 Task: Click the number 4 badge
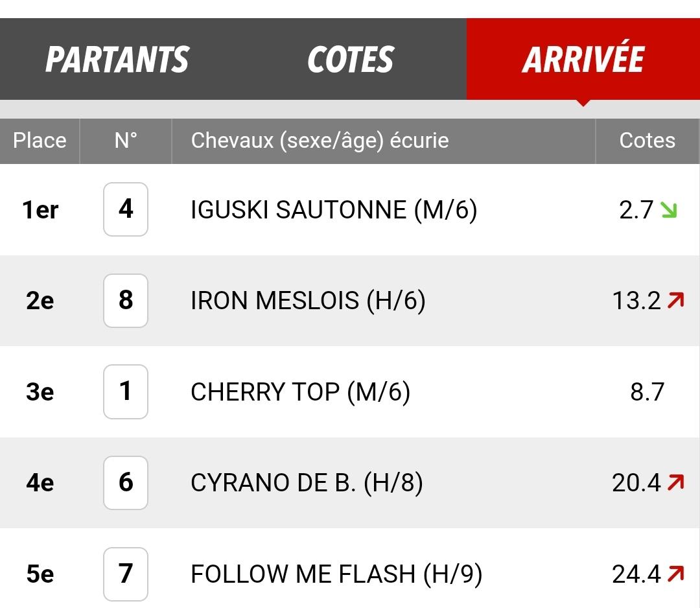pyautogui.click(x=126, y=209)
